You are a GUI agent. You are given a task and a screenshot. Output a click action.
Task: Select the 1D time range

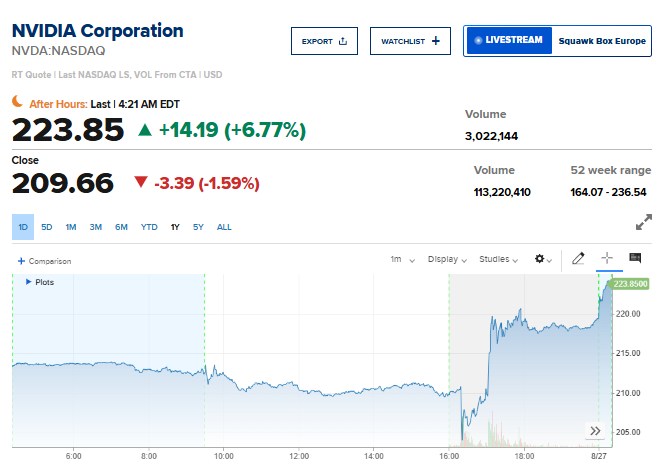[x=23, y=227]
